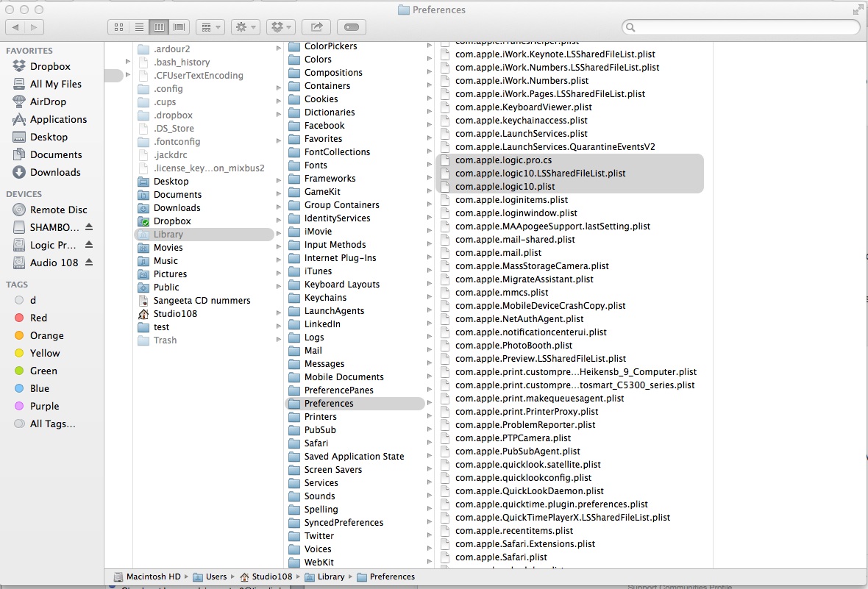Expand the Pictures folder arrow
The height and width of the screenshot is (589, 868).
(279, 274)
